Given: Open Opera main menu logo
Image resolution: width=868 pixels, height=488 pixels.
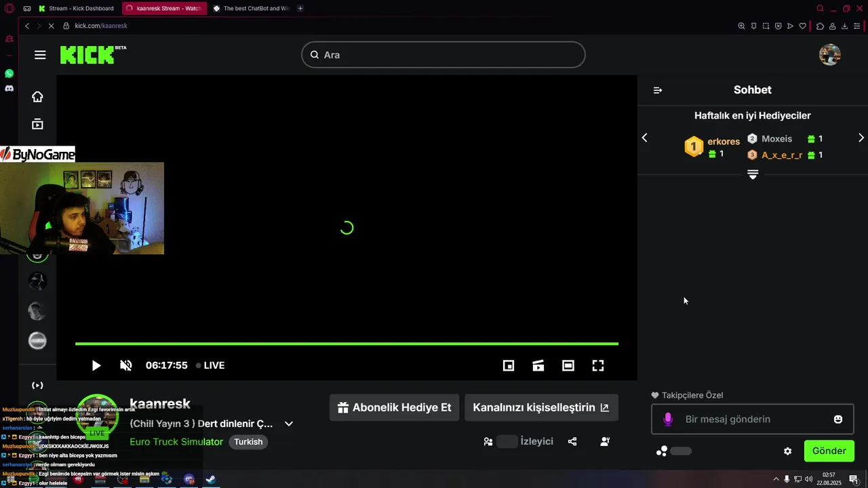Looking at the screenshot, I should [9, 8].
